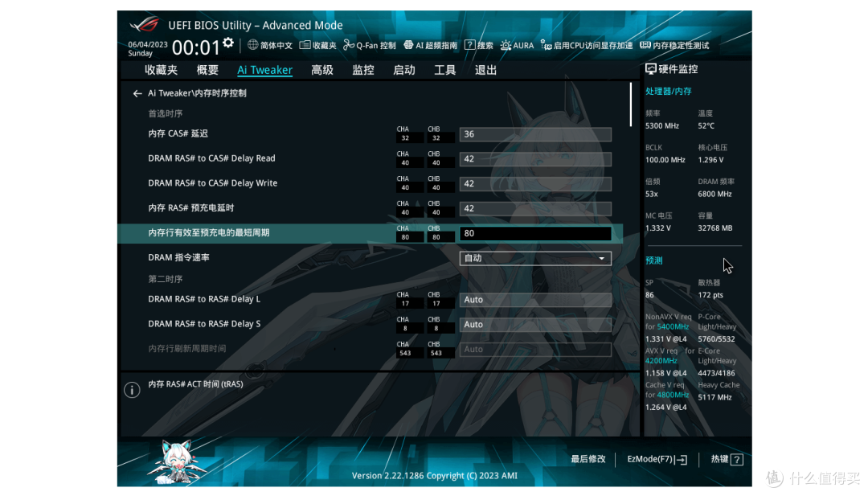Viewport: 868px width, 496px height.
Task: Click the vertical scrollbar of the settings list
Action: pos(630,105)
